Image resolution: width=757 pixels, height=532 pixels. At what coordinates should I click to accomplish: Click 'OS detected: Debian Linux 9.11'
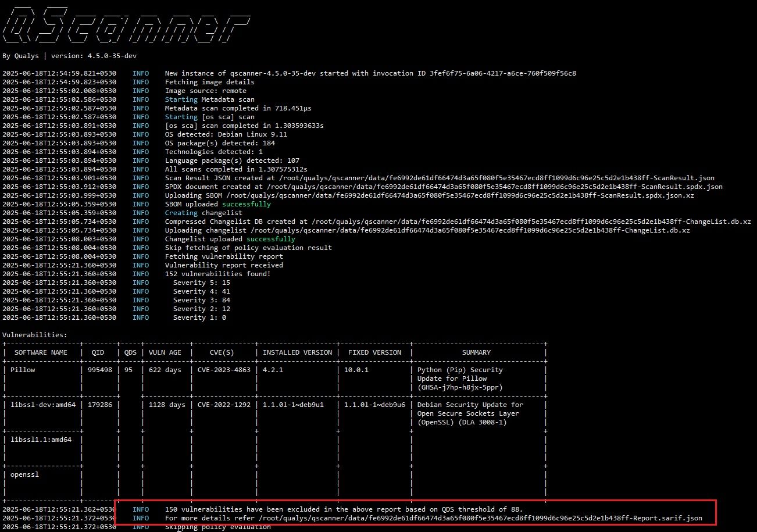pos(226,134)
